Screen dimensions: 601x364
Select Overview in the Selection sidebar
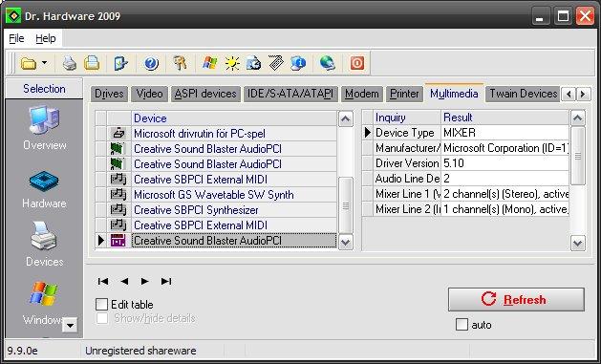[45, 128]
